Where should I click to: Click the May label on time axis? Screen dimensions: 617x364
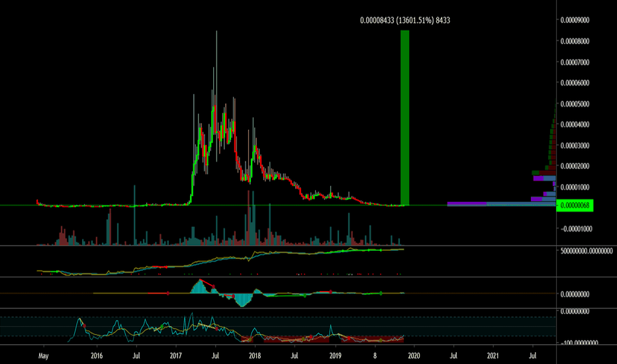43,356
